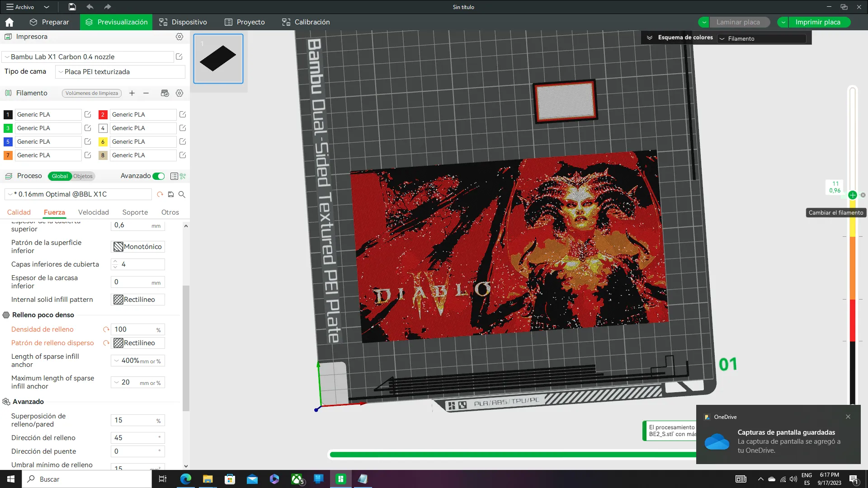The width and height of the screenshot is (868, 488).
Task: Remove a filament with the minus icon
Action: [146, 93]
